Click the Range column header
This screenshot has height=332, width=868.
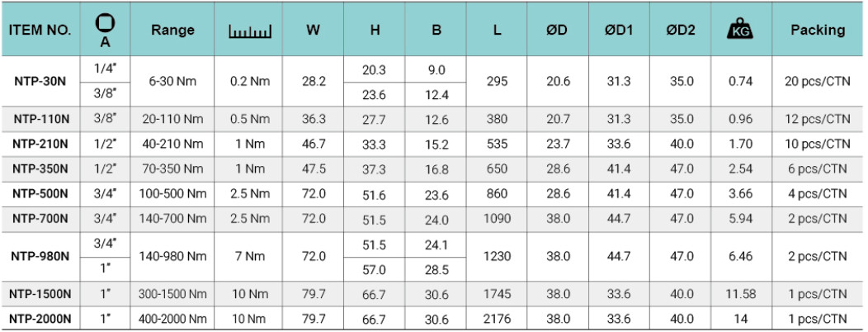173,30
